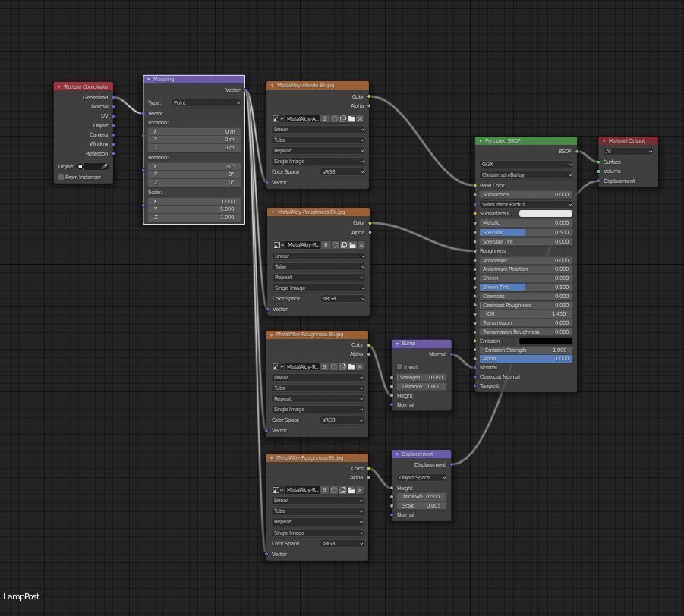Open Christensen-Burley subsurface method dropdown

coord(526,174)
